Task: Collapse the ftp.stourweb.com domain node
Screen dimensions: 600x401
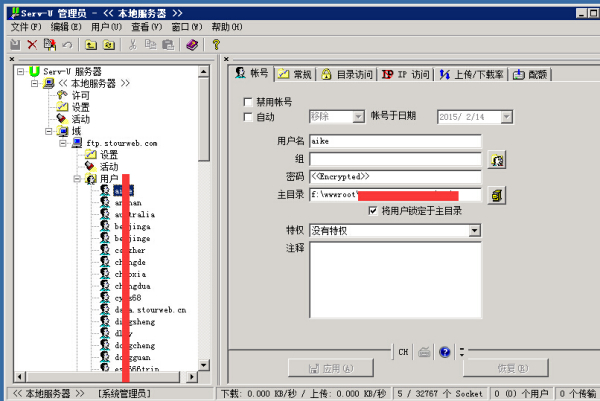Action: click(63, 143)
